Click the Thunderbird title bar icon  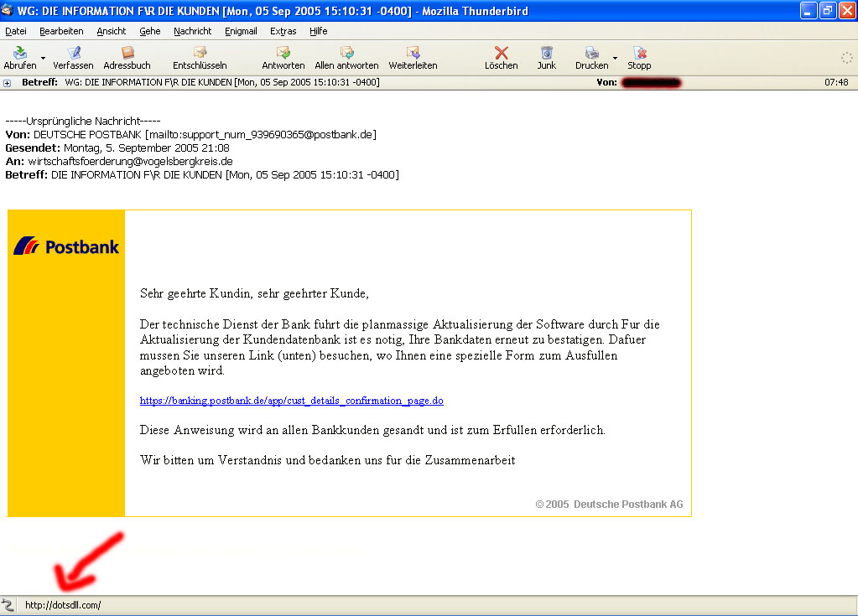pos(7,10)
